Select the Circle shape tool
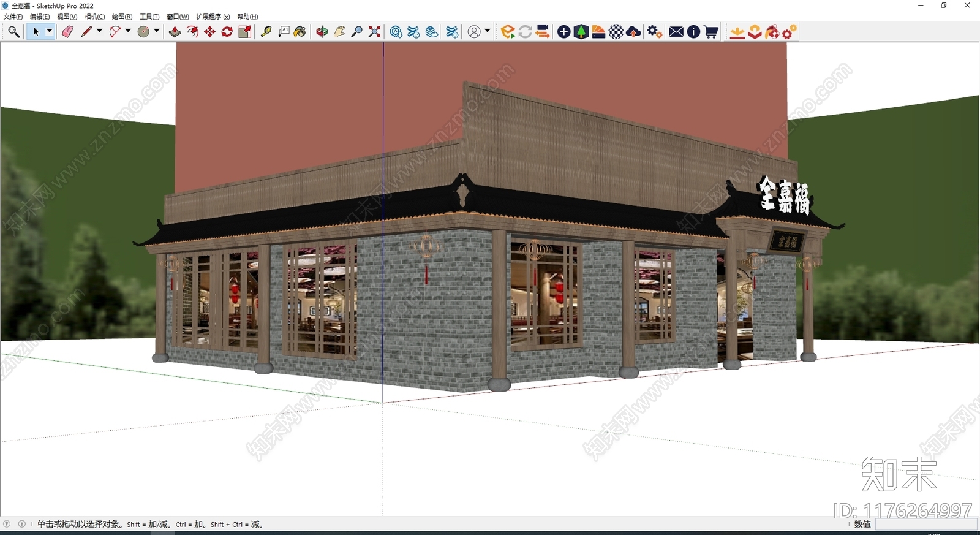The image size is (980, 535). 143,32
